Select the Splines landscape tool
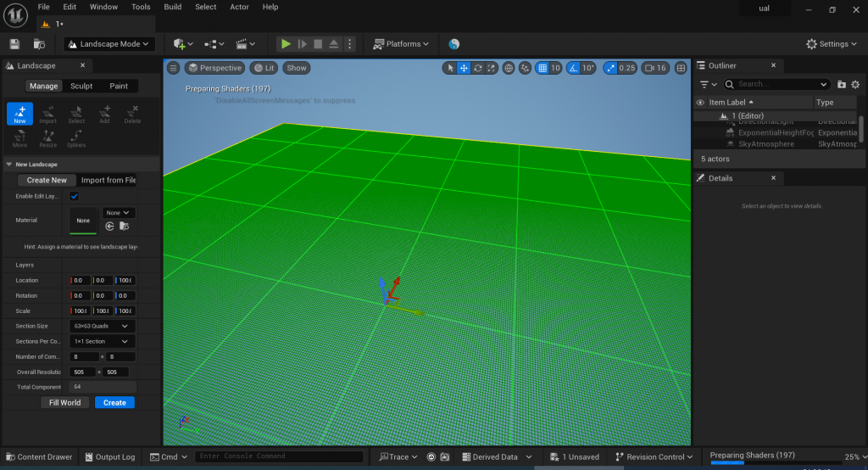Viewport: 868px width, 470px height. point(76,138)
